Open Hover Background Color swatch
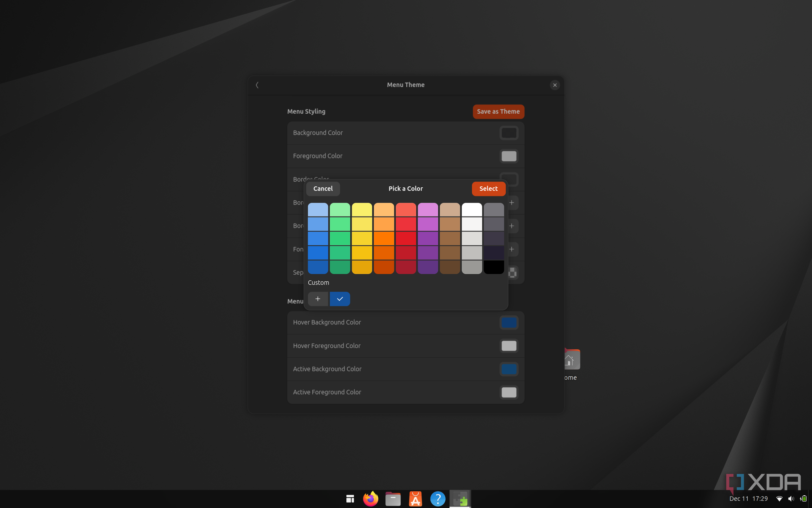 (509, 323)
